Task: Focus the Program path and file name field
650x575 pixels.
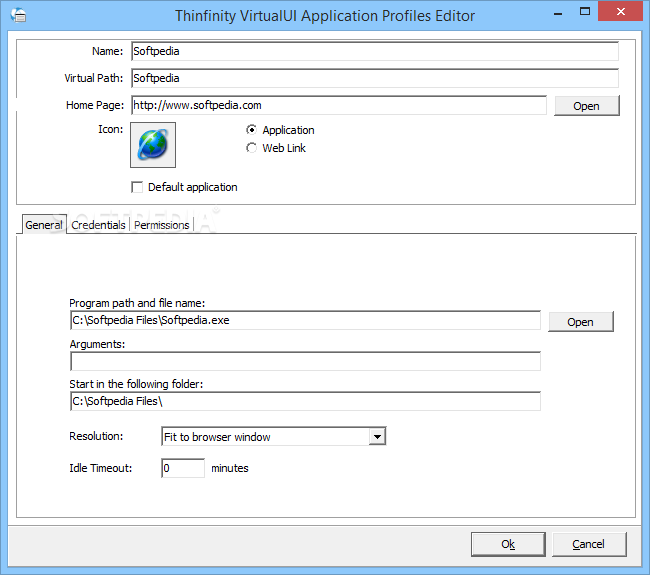Action: pyautogui.click(x=306, y=320)
